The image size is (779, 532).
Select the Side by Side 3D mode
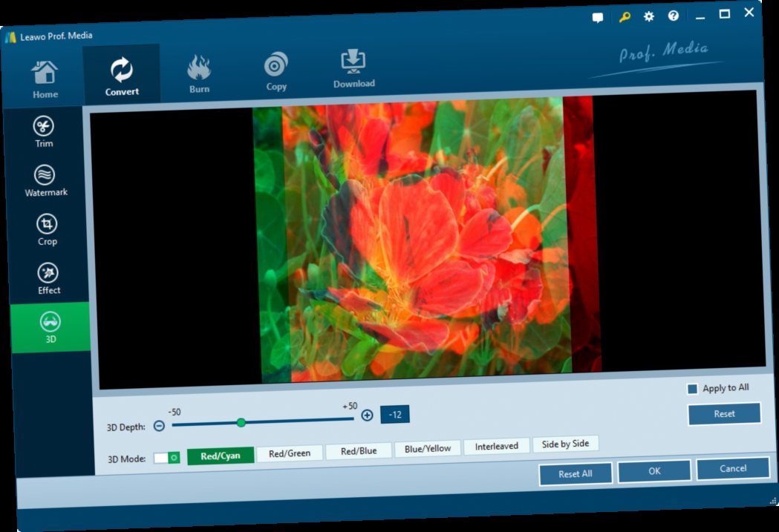pyautogui.click(x=566, y=444)
